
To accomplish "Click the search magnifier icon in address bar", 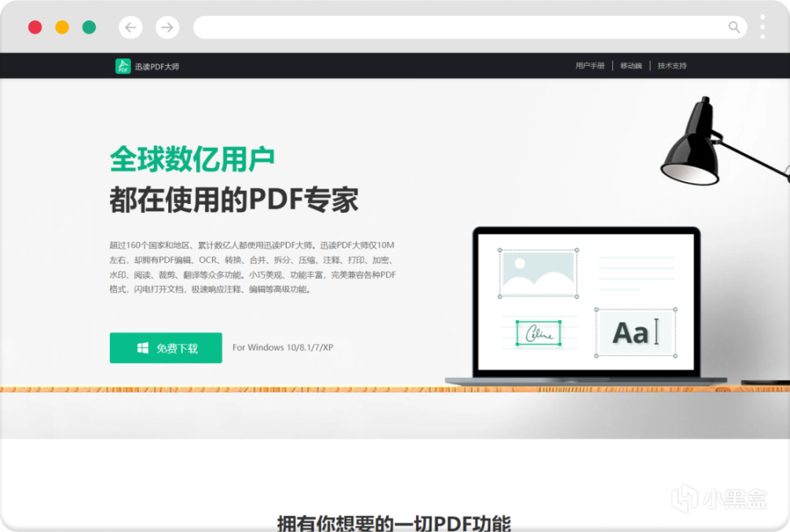I will 734,27.
